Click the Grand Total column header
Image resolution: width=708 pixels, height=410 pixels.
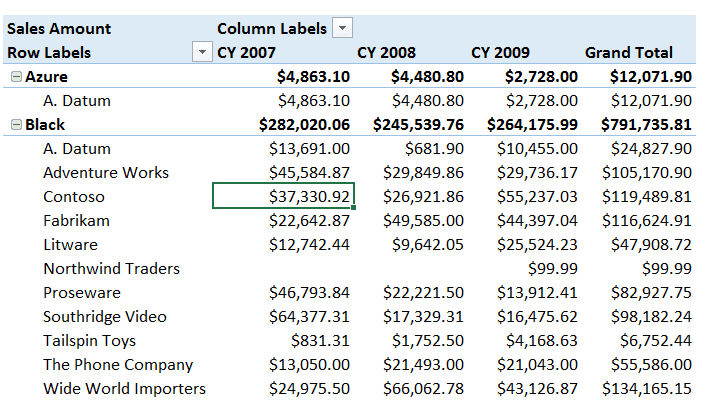coord(629,53)
